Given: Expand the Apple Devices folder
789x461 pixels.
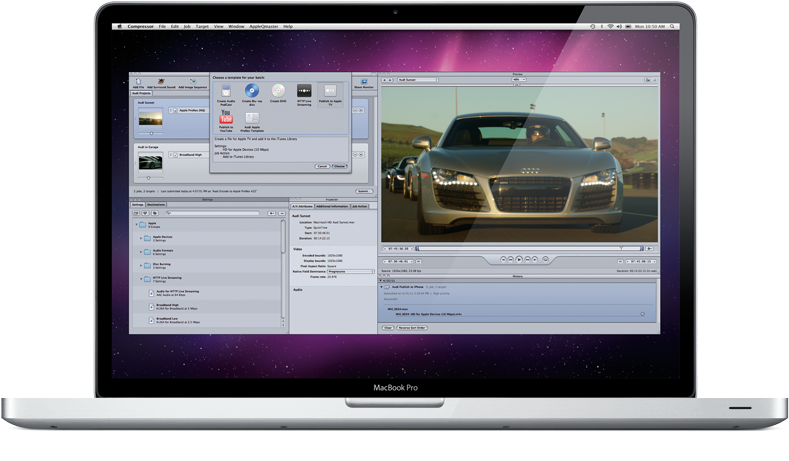Looking at the screenshot, I should pyautogui.click(x=142, y=238).
